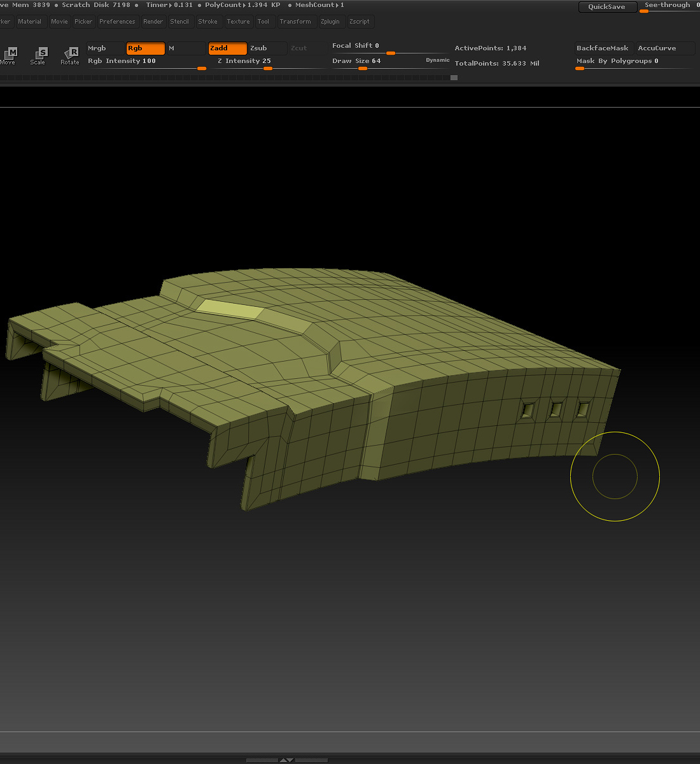
Task: Click the PolyCount 1.394 KP readout
Action: [242, 5]
